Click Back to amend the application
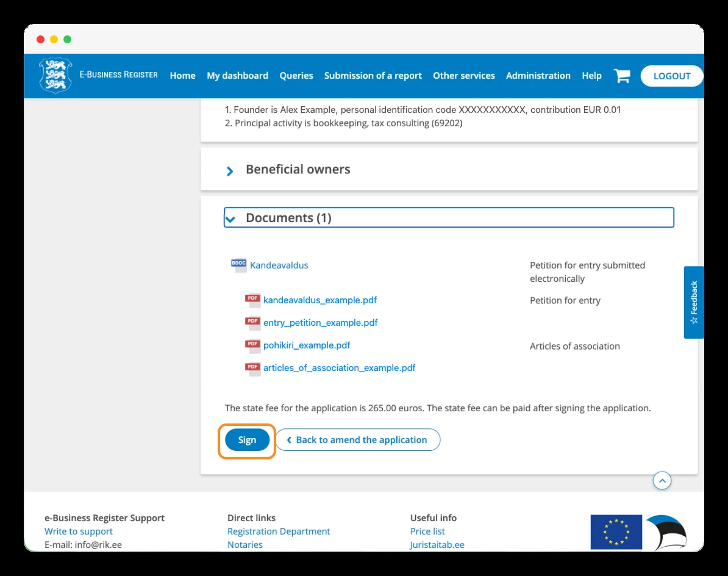The width and height of the screenshot is (728, 576). (357, 440)
